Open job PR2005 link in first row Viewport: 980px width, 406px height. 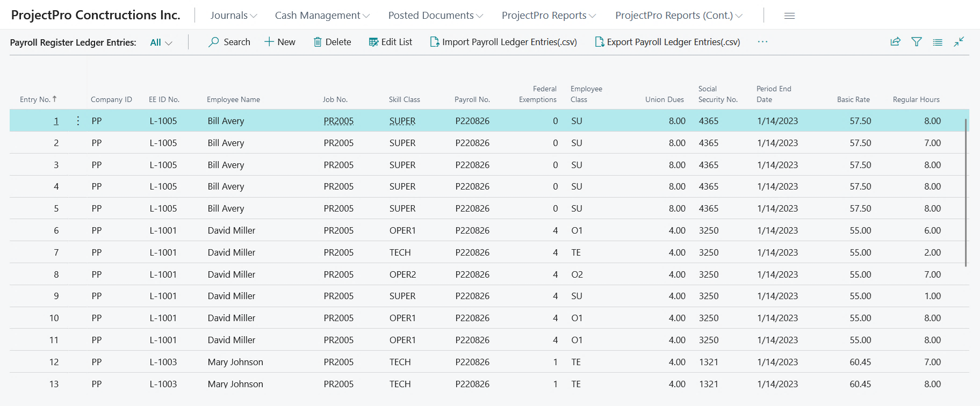pos(338,121)
